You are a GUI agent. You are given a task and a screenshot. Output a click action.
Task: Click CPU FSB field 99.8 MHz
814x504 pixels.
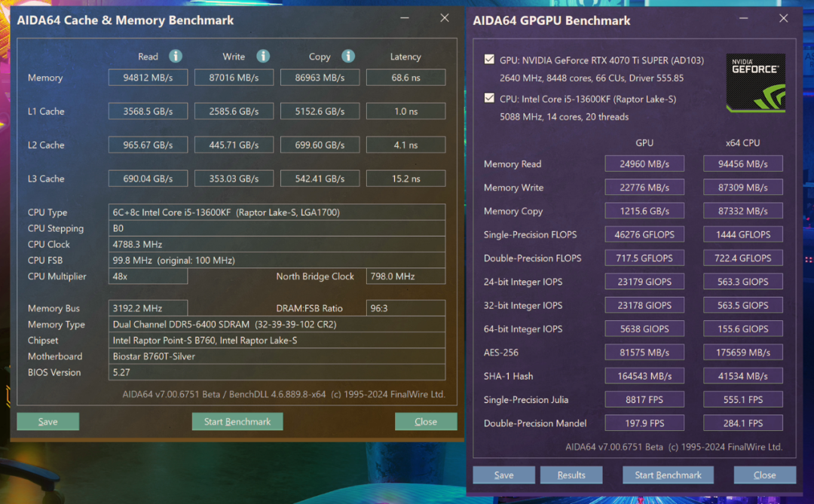click(277, 260)
